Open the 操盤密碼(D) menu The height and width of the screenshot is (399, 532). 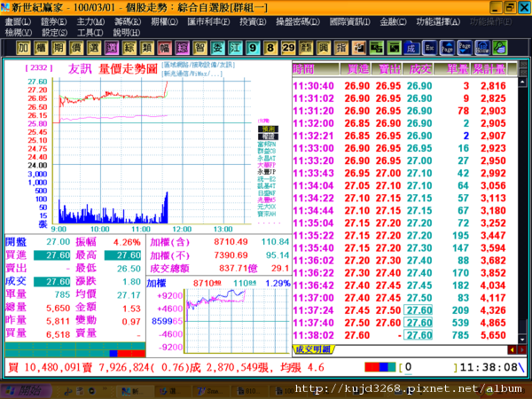click(298, 22)
